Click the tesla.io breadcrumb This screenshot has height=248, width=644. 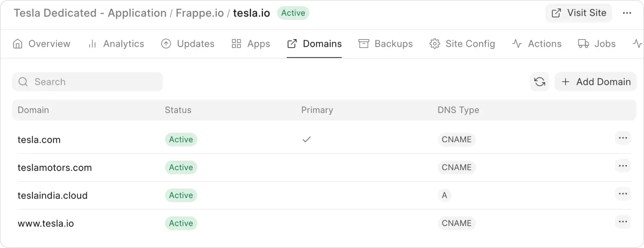(x=252, y=13)
